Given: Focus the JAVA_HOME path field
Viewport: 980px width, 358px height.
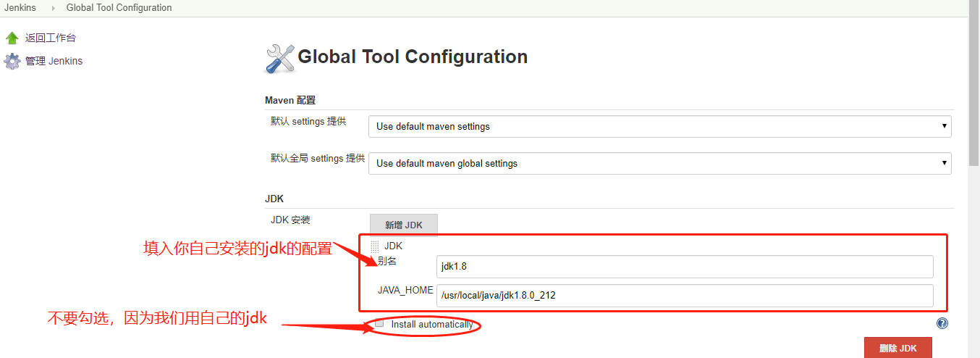Looking at the screenshot, I should (x=685, y=296).
